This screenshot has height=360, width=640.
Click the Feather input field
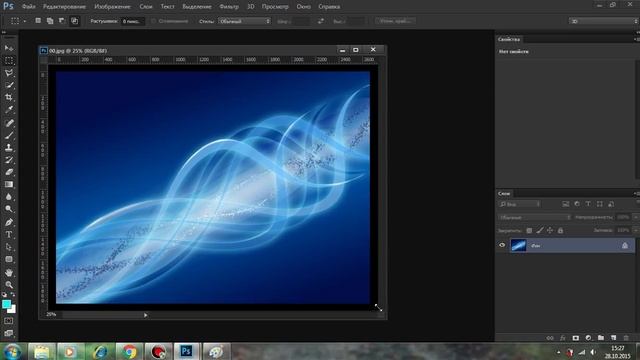pos(132,21)
